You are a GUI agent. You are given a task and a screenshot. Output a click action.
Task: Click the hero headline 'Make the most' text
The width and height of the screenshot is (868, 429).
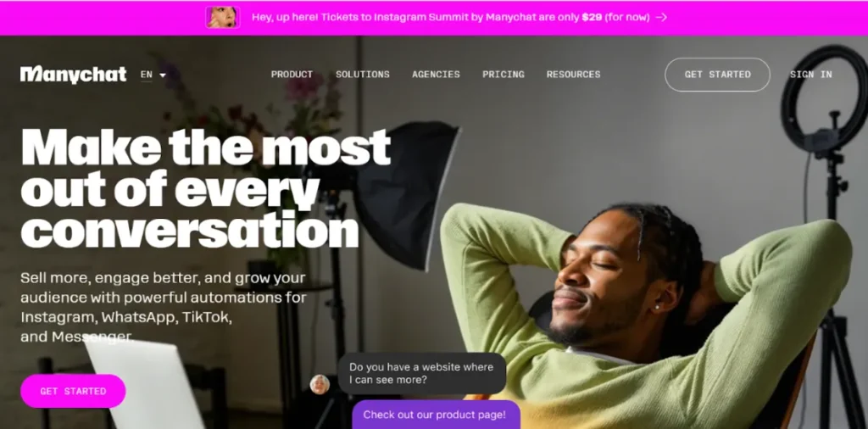click(205, 147)
